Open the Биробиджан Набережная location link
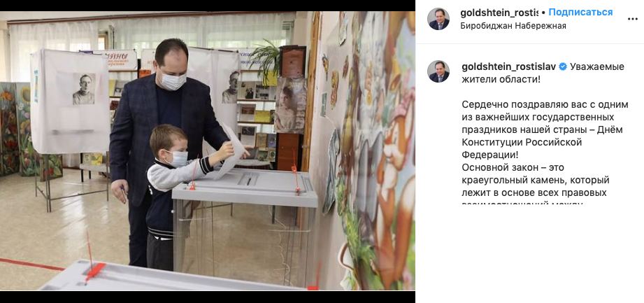The height and width of the screenshot is (303, 644). (x=513, y=26)
